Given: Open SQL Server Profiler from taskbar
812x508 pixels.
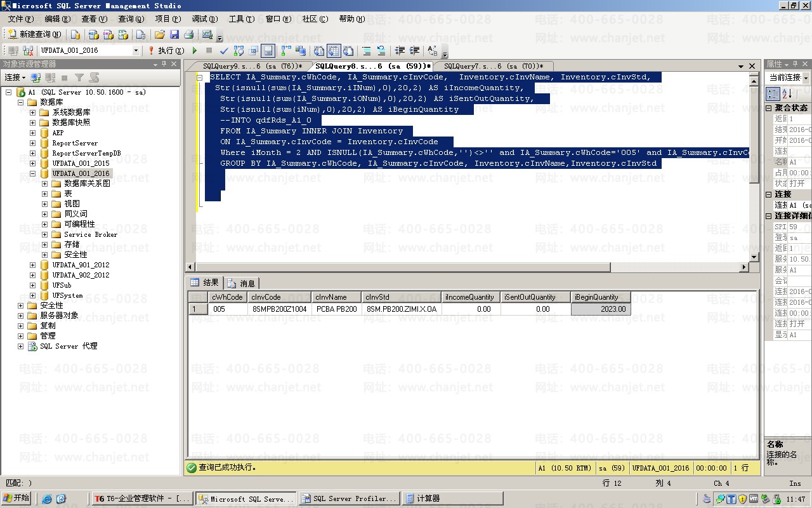Looking at the screenshot, I should point(350,498).
